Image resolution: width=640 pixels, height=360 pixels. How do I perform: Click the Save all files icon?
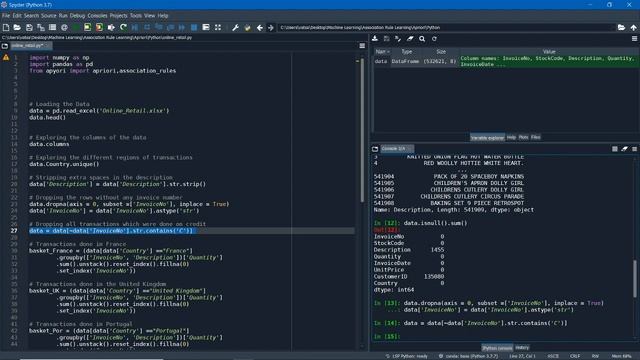41,27
